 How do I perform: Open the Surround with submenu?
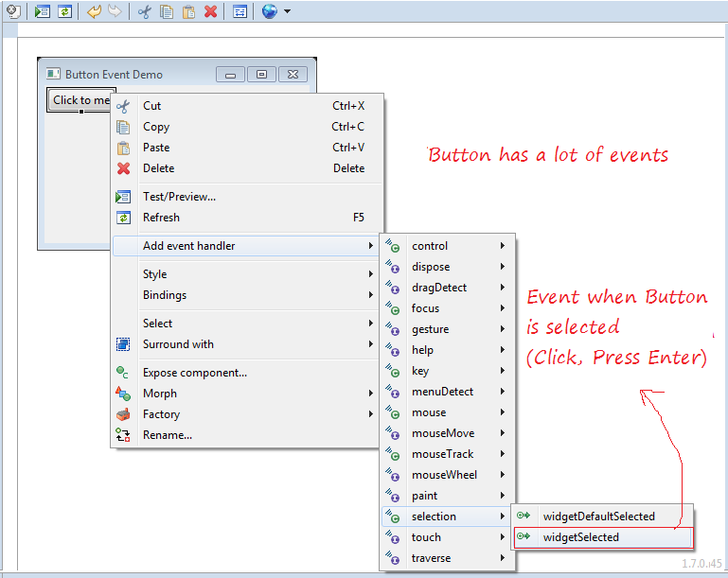click(x=245, y=344)
